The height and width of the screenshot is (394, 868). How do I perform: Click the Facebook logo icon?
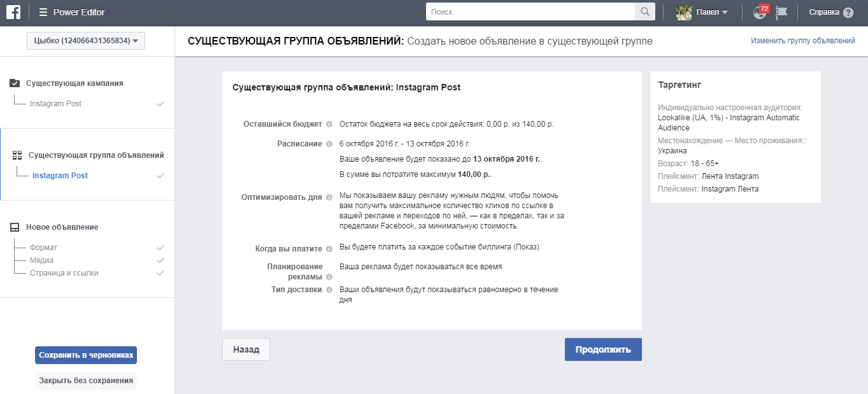coord(14,12)
